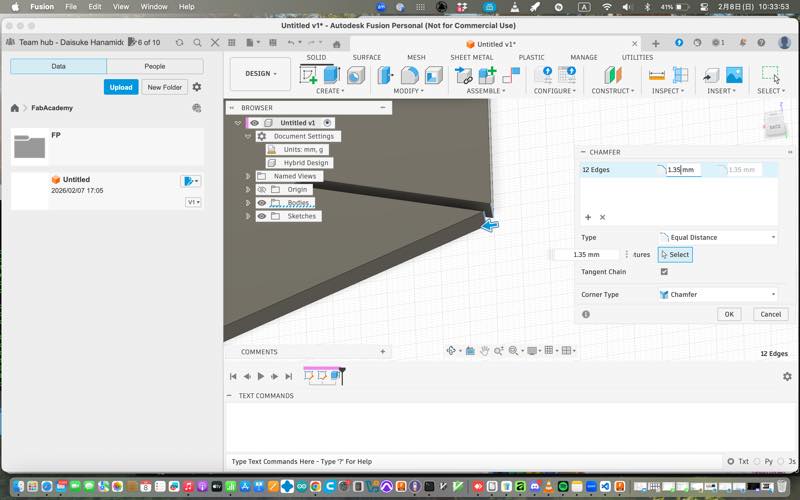800x500 pixels.
Task: Click the New Folder button
Action: [164, 87]
